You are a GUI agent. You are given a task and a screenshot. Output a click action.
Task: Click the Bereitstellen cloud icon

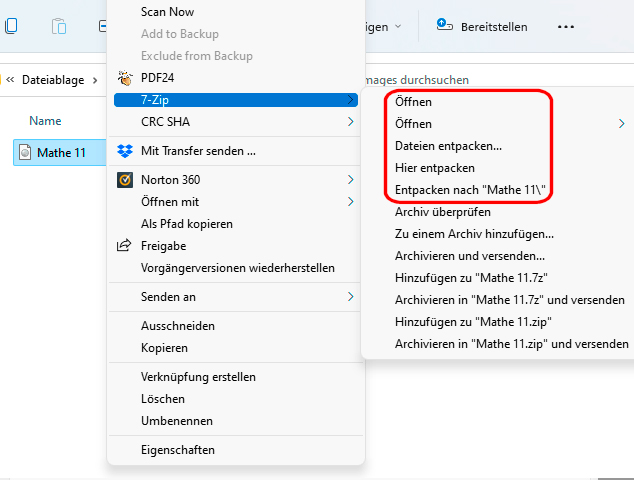coord(443,26)
